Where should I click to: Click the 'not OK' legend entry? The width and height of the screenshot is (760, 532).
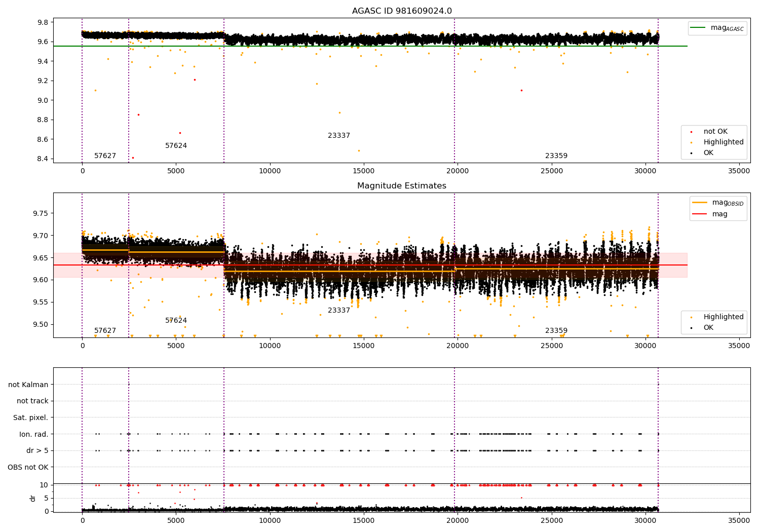pyautogui.click(x=715, y=132)
